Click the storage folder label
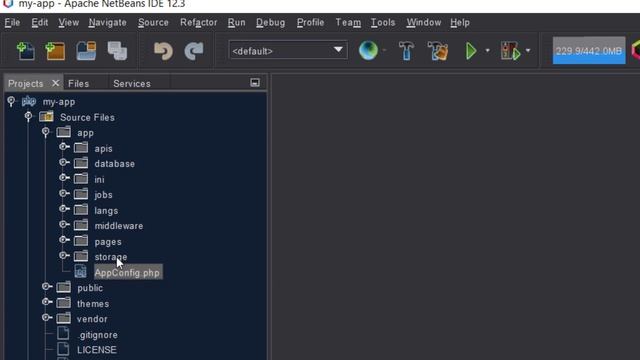The width and height of the screenshot is (640, 360). point(111,257)
